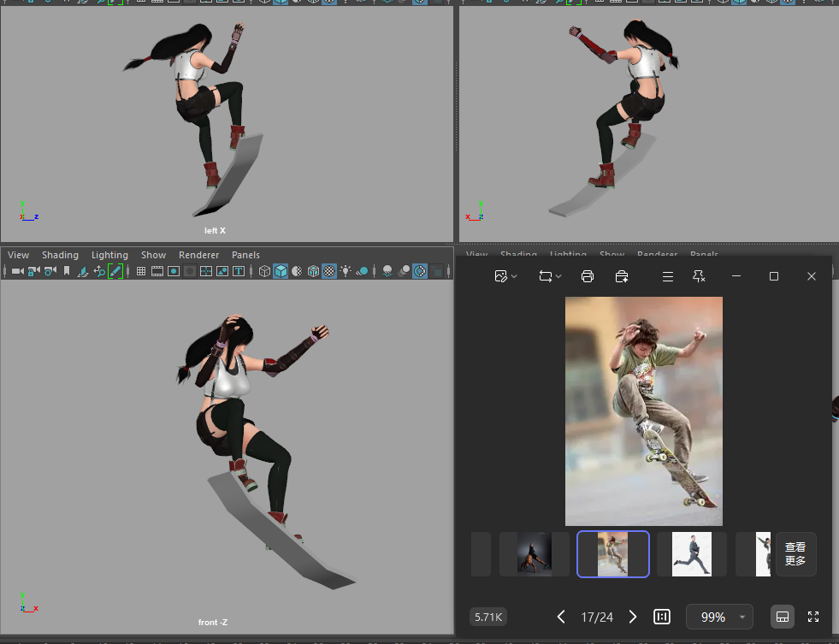This screenshot has height=644, width=839.
Task: Open the Panels menu of front viewport
Action: tap(245, 255)
